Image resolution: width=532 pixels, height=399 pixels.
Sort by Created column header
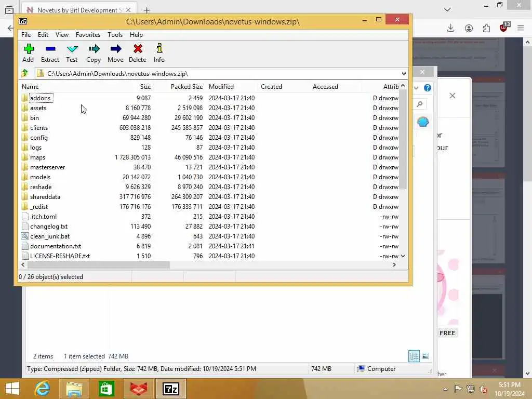[x=271, y=87]
